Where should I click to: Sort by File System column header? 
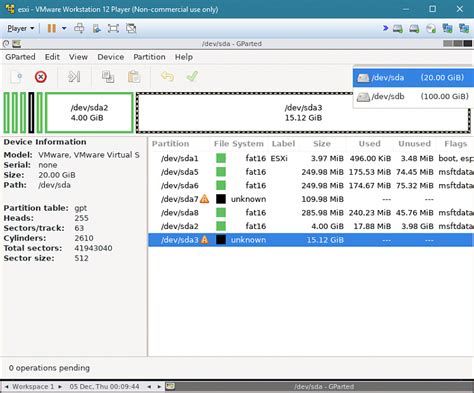click(x=239, y=144)
